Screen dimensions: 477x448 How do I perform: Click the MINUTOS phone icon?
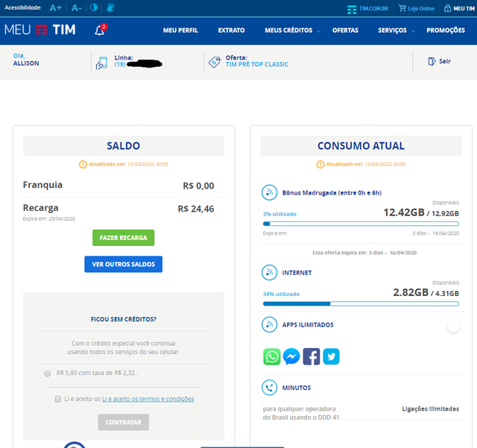(269, 388)
